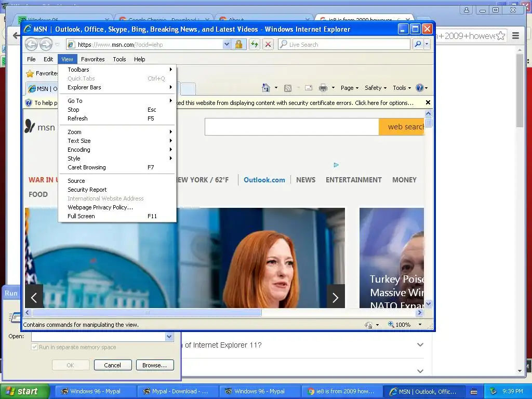Click the Print printer icon
The width and height of the screenshot is (532, 399).
[323, 88]
